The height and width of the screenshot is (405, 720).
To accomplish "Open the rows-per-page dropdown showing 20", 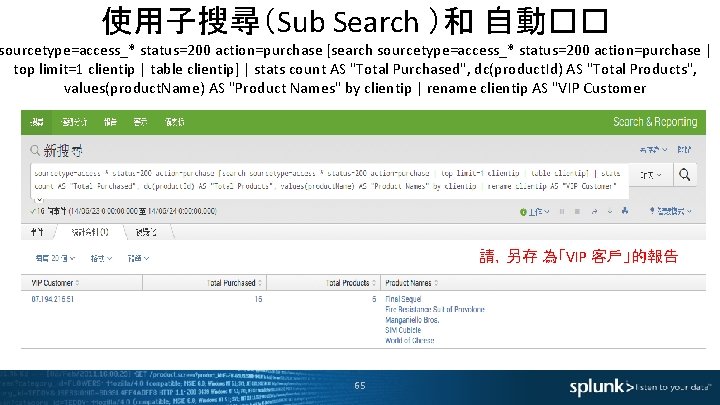I will (55, 259).
